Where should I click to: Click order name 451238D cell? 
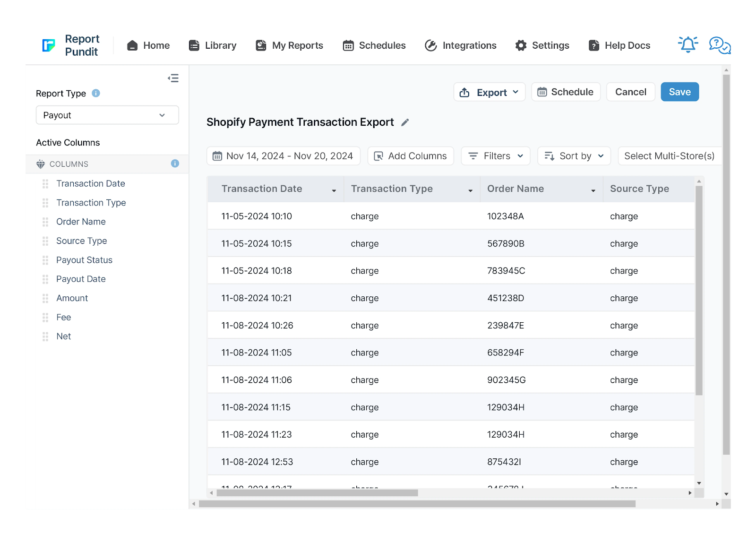click(x=506, y=298)
